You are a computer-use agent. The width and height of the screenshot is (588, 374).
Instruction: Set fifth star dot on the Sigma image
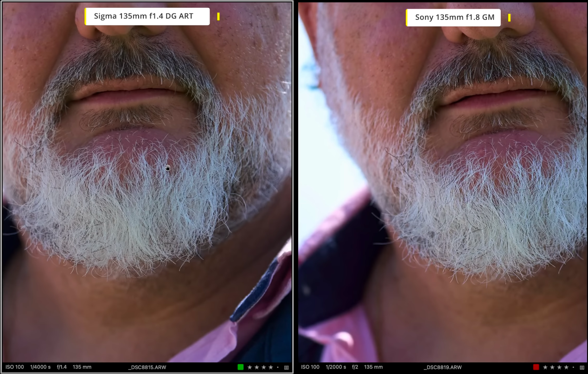tap(278, 367)
